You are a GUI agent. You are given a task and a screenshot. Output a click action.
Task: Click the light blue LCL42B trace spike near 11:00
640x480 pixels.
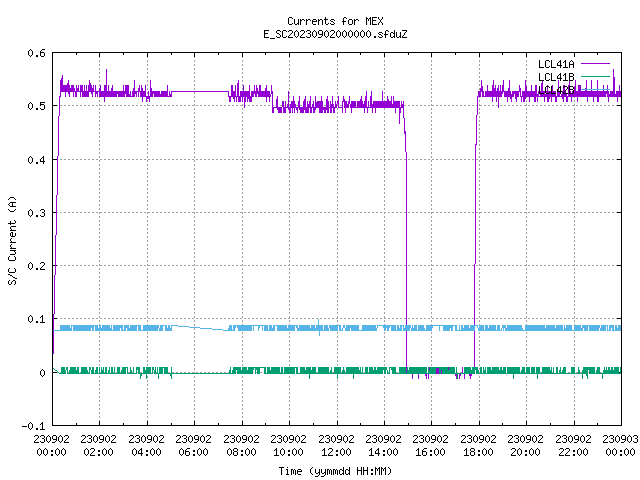tap(319, 327)
